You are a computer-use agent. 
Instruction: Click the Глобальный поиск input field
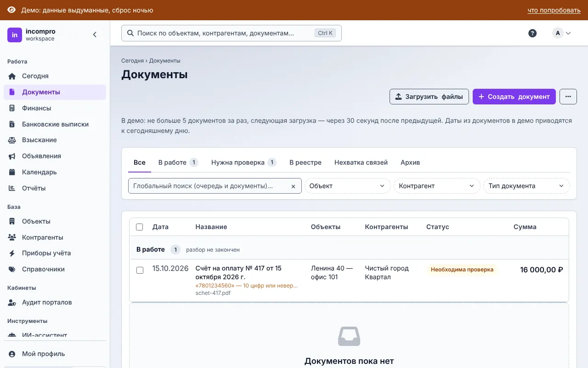click(215, 186)
